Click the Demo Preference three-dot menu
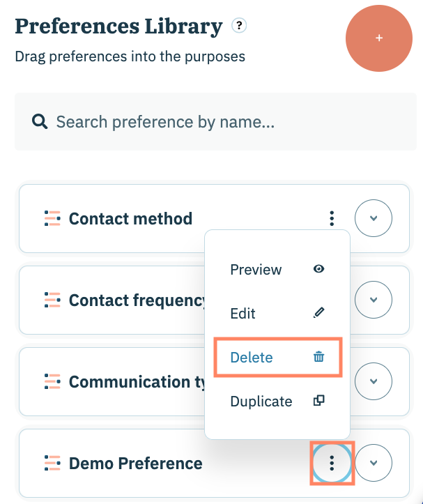This screenshot has width=423, height=504. pyautogui.click(x=332, y=463)
